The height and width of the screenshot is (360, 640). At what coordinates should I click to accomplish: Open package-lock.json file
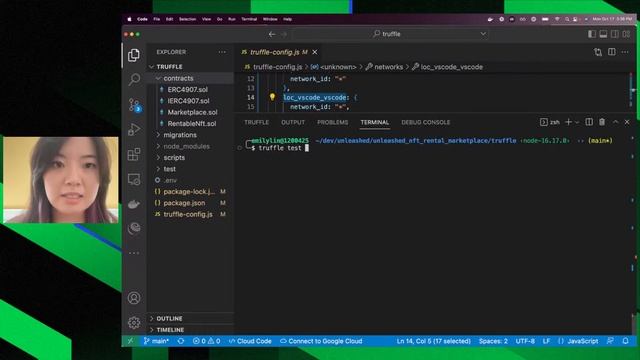point(189,191)
